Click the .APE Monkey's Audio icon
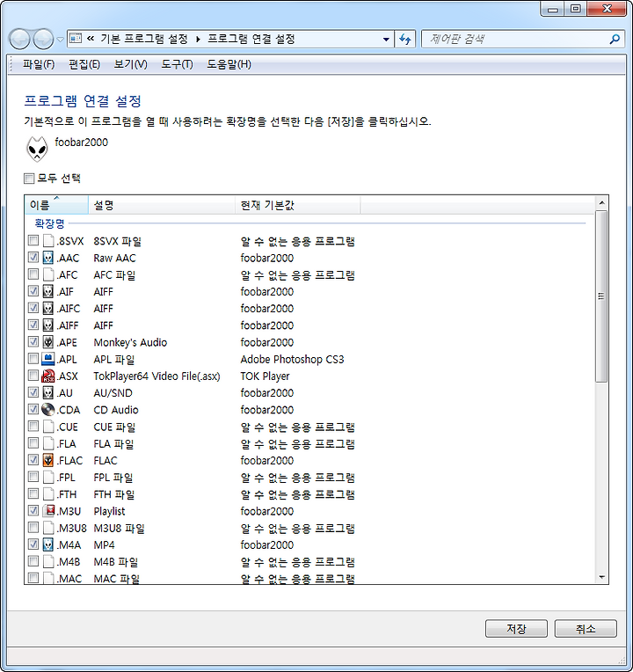This screenshot has width=633, height=672. coord(48,342)
